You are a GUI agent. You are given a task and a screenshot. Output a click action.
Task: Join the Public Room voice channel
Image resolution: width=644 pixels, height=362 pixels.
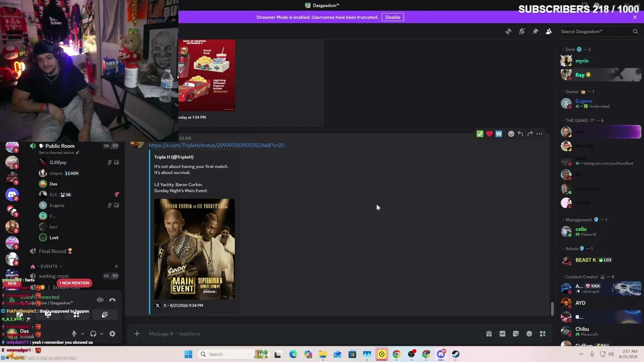(x=74, y=146)
